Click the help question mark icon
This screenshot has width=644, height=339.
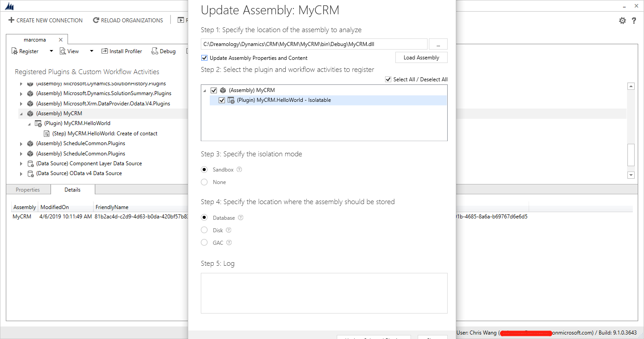(634, 21)
